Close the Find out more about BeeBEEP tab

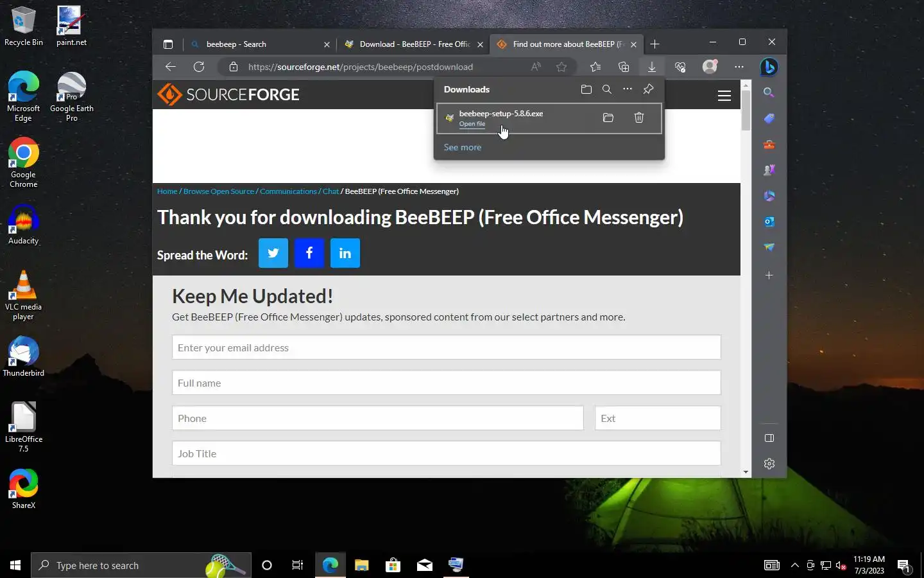click(x=633, y=44)
